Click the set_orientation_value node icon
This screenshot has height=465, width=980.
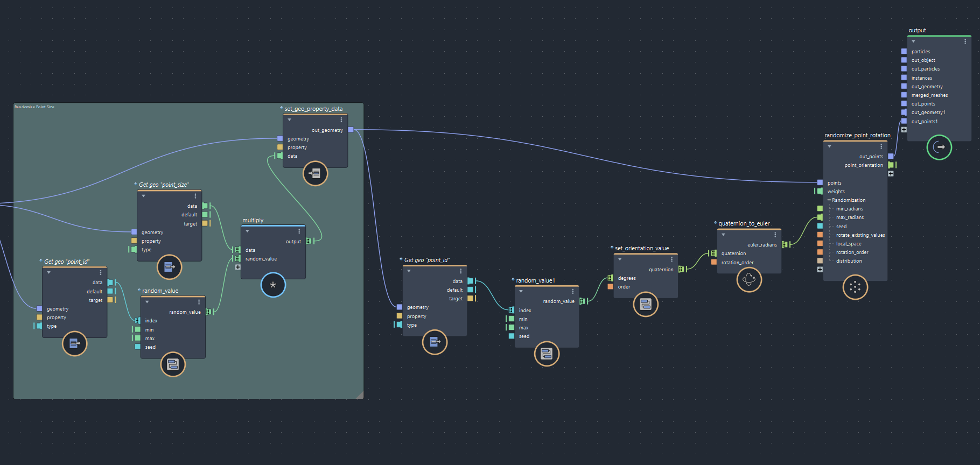(x=646, y=304)
